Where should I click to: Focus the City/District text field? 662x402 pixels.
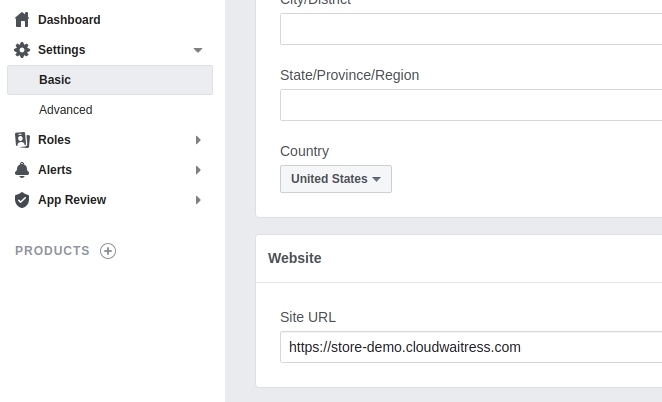click(470, 29)
